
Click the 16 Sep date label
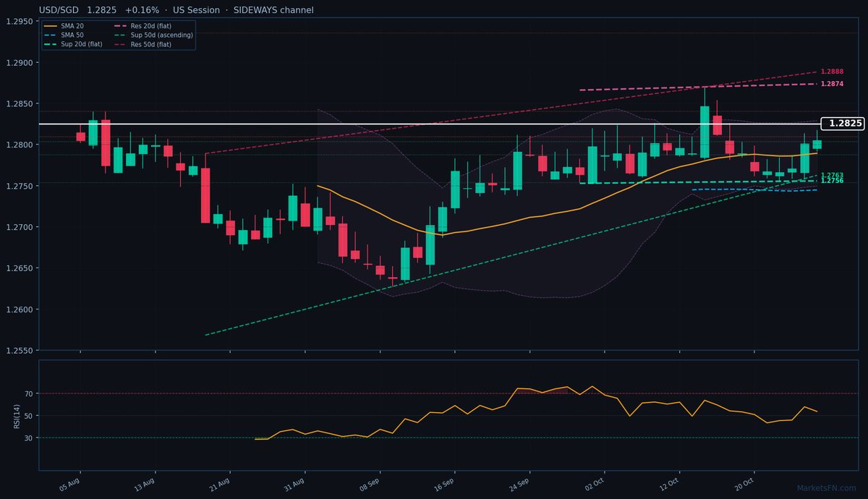[x=444, y=483]
